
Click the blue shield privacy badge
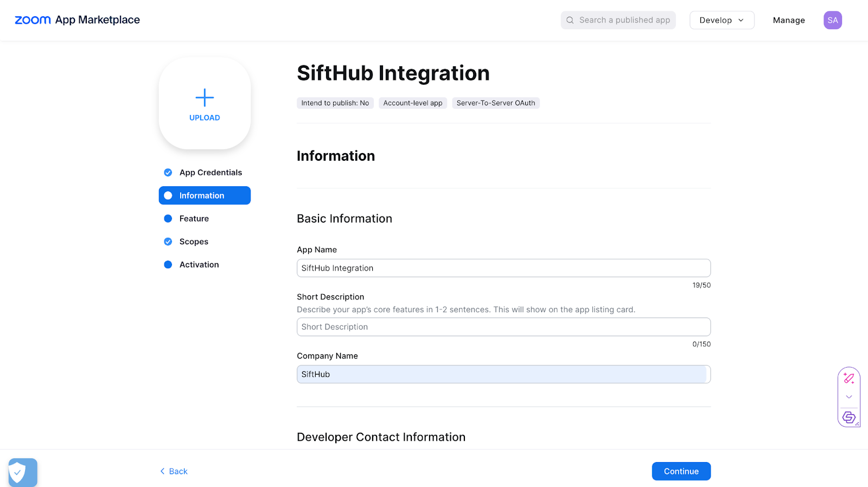pos(23,472)
